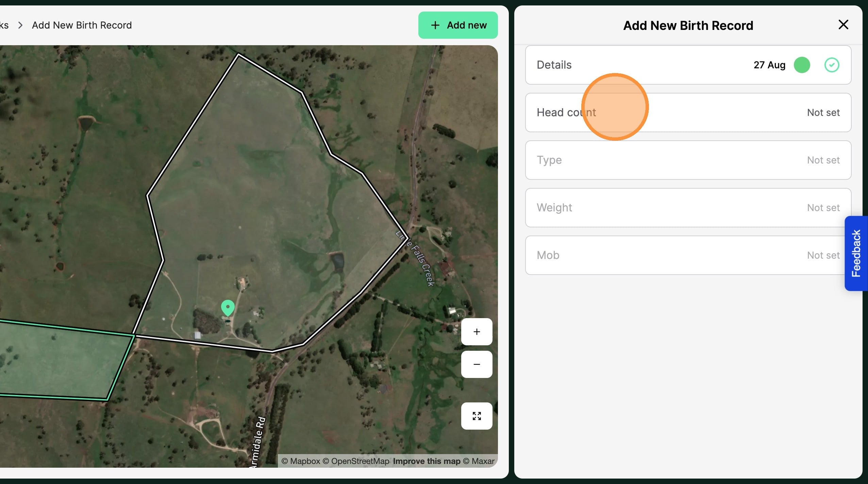Click Add New Birth Record breadcrumb
This screenshot has width=868, height=484.
point(82,25)
